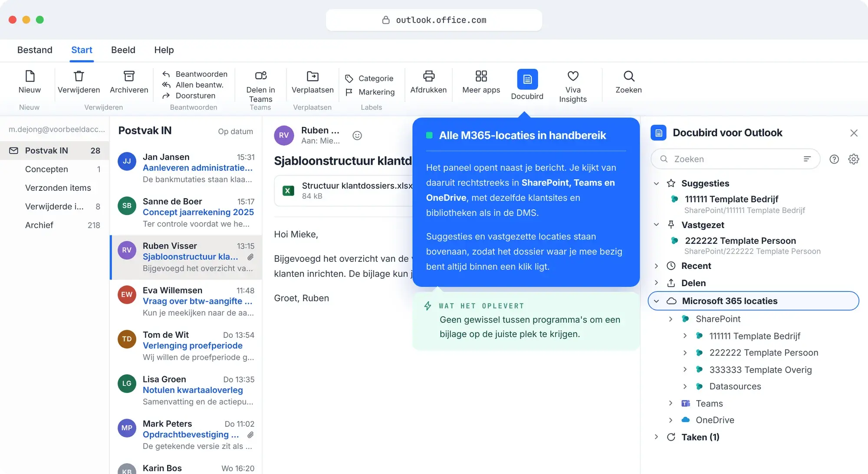
Task: Click the Zoeken magnifier in ribbon
Action: pyautogui.click(x=628, y=76)
